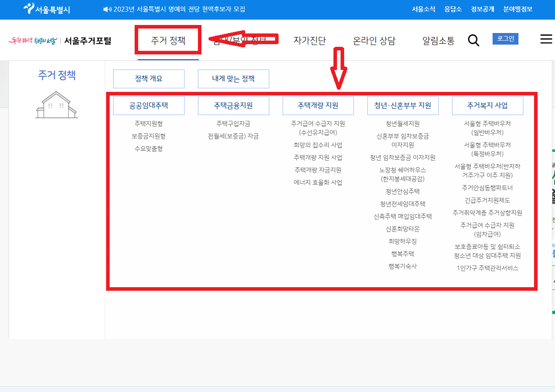Click the speaker icon beside the announcement banner
This screenshot has width=555, height=392.
point(107,9)
